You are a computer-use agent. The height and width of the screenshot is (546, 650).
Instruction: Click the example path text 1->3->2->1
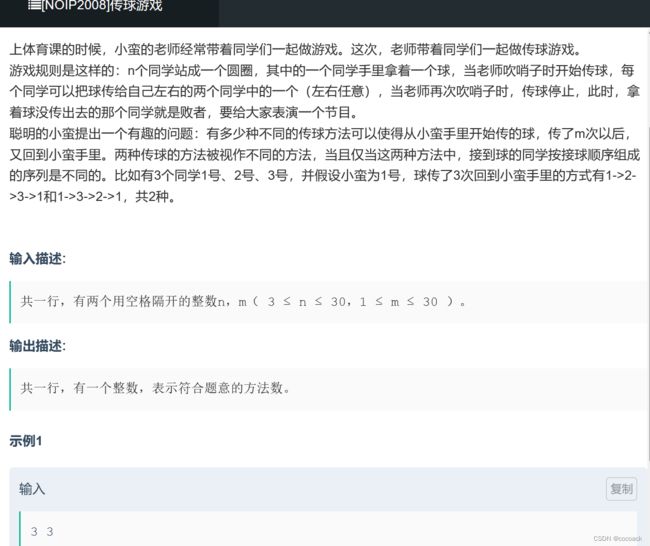[x=90, y=197]
